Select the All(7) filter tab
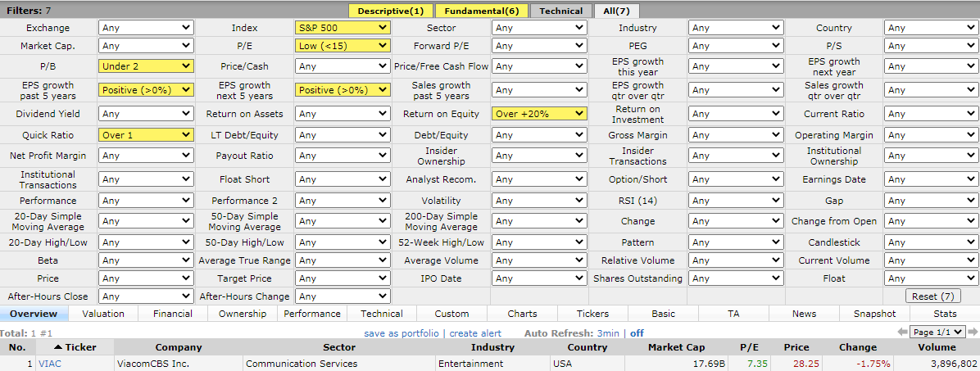This screenshot has width=980, height=371. click(x=616, y=11)
